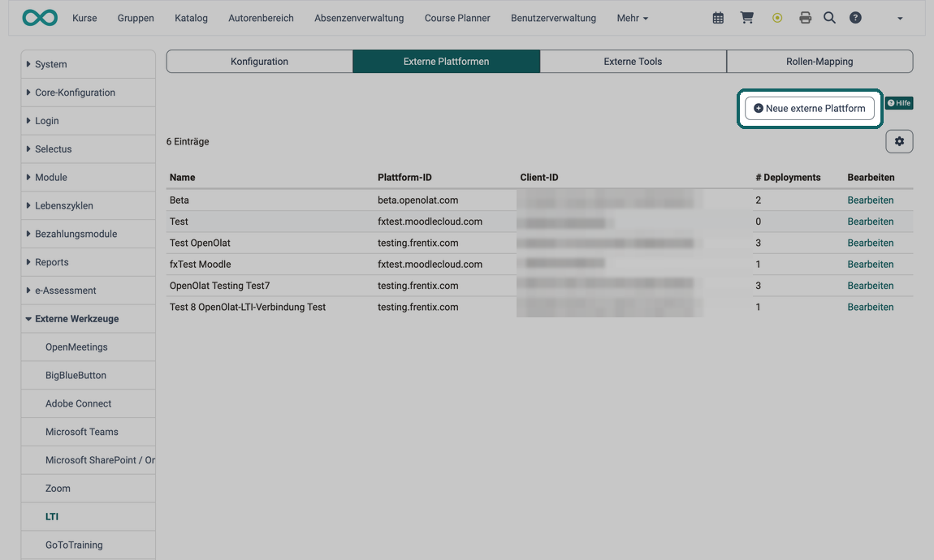Click Bearbeiten for OpenOlat Testing Test7
The image size is (934, 560).
(871, 286)
